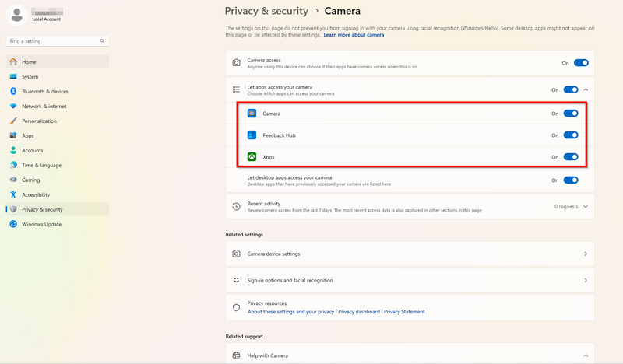Image resolution: width=623 pixels, height=364 pixels.
Task: Click the camera icon beside Camera access
Action: coord(237,63)
